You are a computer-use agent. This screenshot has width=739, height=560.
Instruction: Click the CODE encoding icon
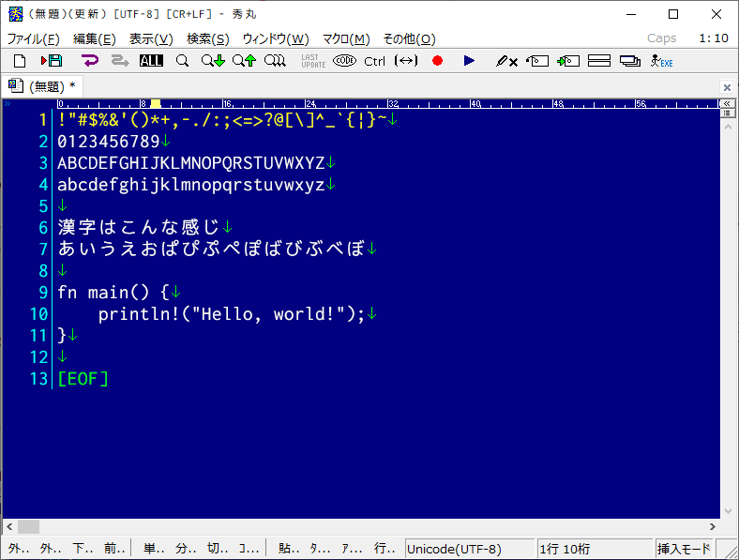pos(344,61)
